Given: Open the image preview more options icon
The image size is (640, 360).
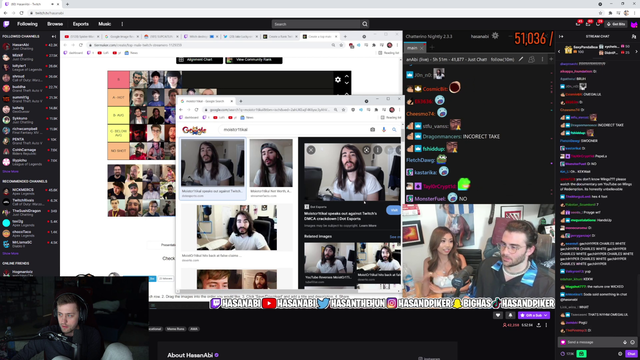Looking at the screenshot, I should pyautogui.click(x=378, y=150).
